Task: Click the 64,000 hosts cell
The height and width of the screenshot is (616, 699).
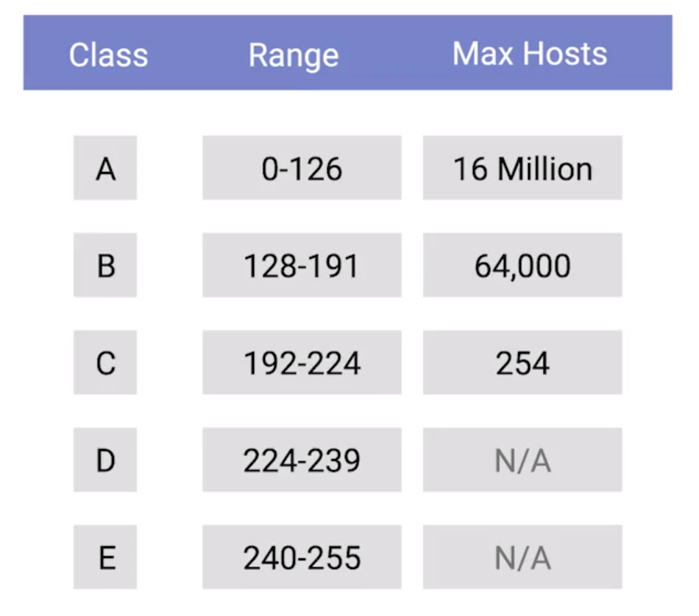Action: [x=522, y=266]
